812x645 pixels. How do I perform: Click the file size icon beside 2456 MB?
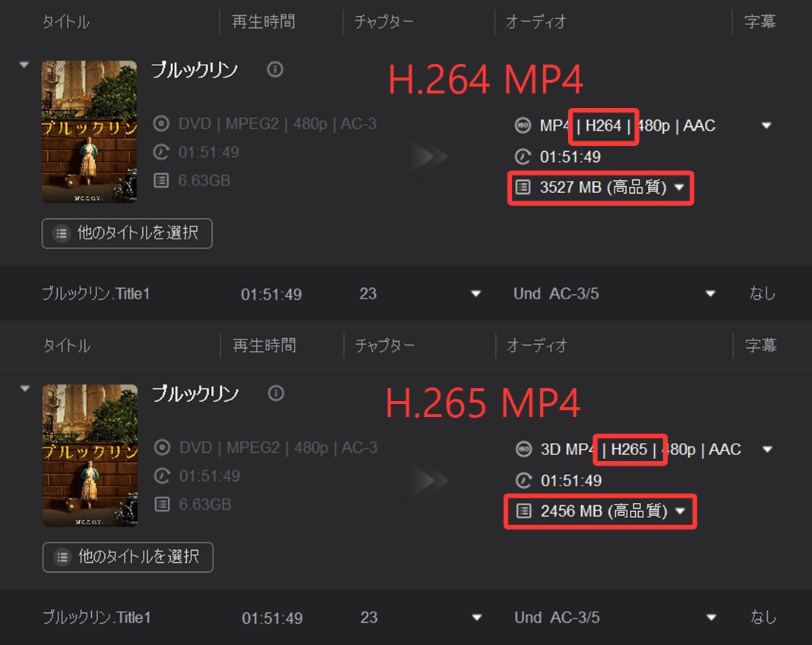click(x=524, y=511)
